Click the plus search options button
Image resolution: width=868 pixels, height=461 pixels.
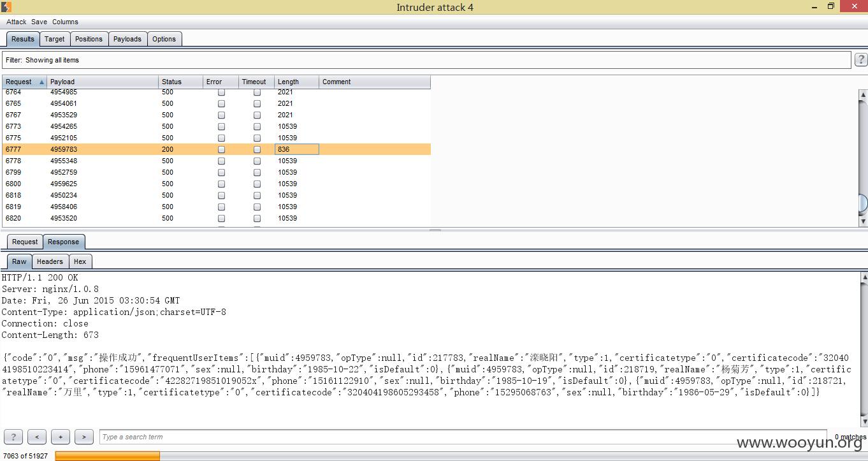point(61,437)
